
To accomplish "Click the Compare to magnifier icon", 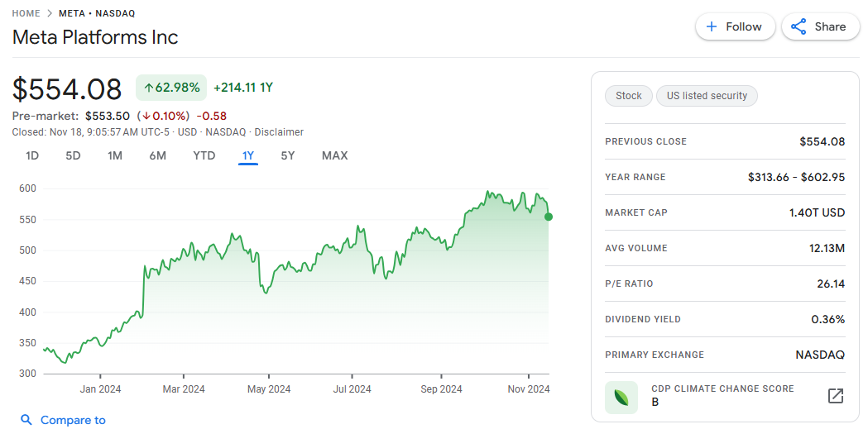I will tap(26, 420).
